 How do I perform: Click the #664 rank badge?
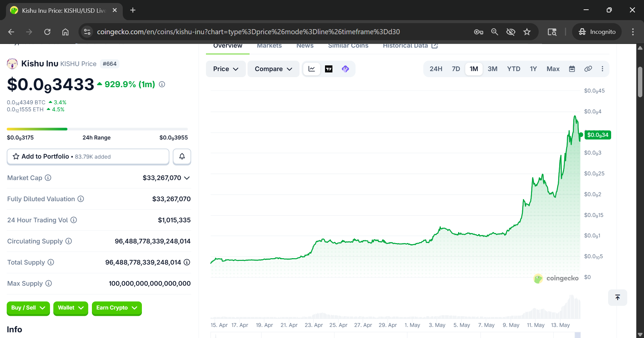110,64
